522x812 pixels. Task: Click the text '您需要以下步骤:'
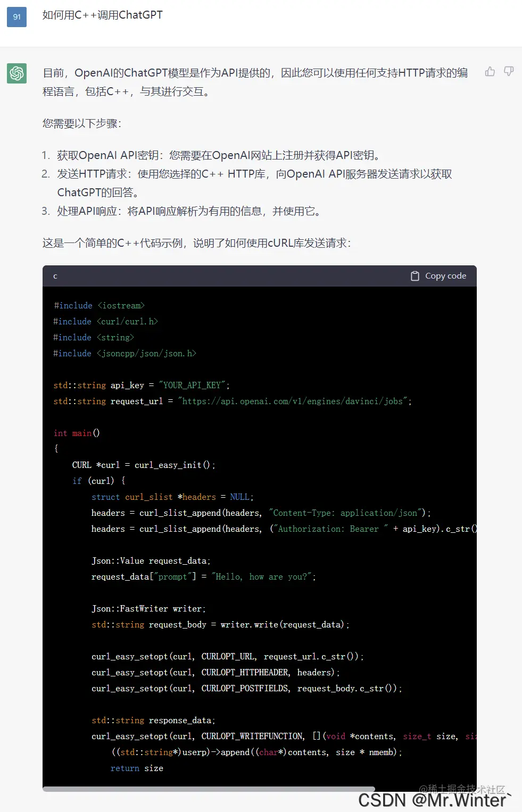coord(82,123)
